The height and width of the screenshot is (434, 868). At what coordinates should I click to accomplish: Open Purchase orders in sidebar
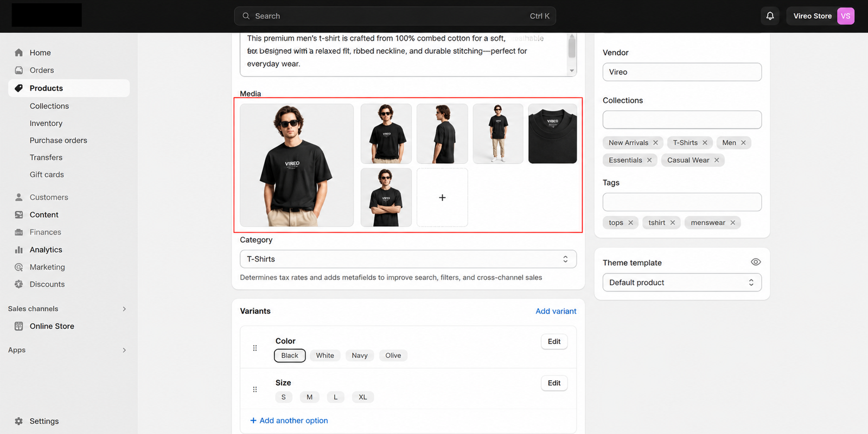(59, 140)
